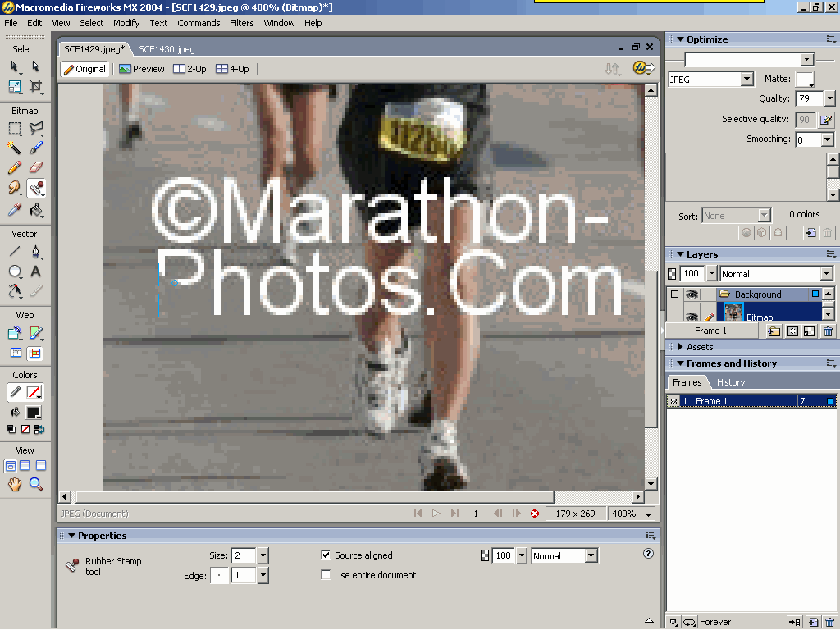Collapse the Optimize panel
Viewport: 840px width, 630px height.
680,39
